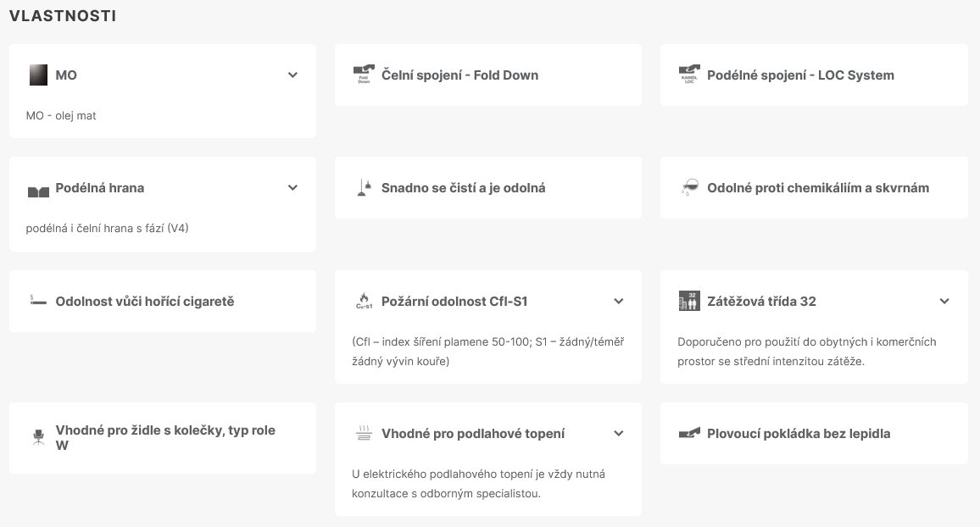Screen dimensions: 980x527
Task: Click the load class 32 icon
Action: pyautogui.click(x=688, y=302)
